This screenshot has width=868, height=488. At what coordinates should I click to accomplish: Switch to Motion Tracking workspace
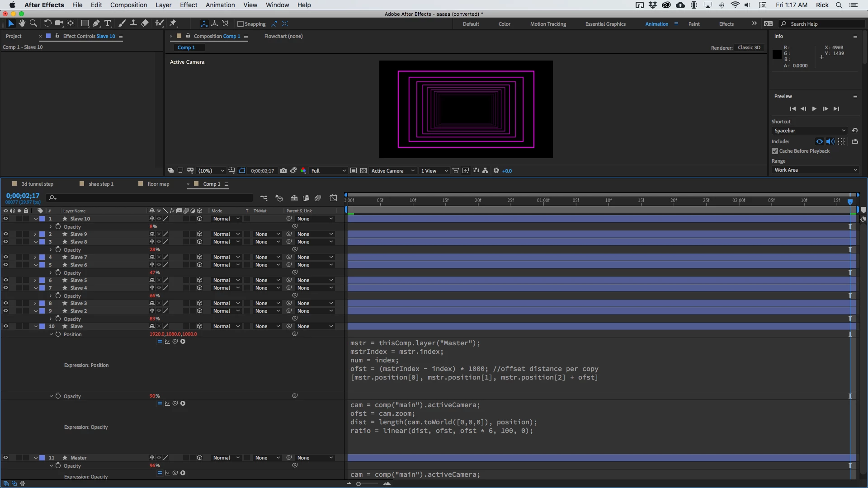click(547, 24)
